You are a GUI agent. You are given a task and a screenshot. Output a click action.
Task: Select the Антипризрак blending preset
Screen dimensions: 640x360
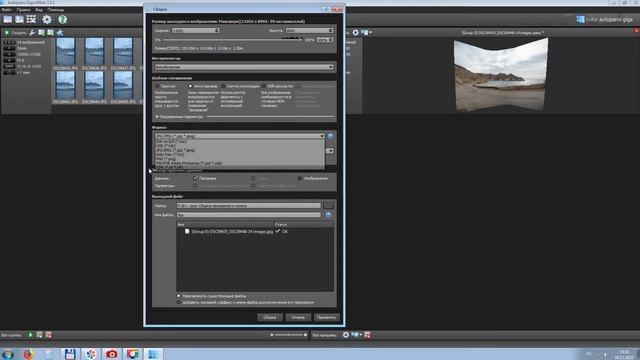191,86
